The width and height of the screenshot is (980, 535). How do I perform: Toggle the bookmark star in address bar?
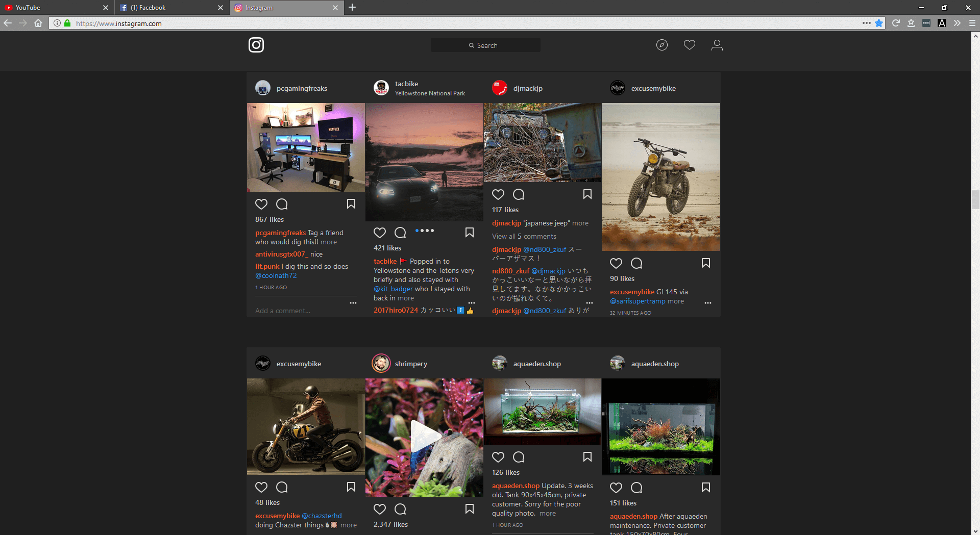[879, 23]
